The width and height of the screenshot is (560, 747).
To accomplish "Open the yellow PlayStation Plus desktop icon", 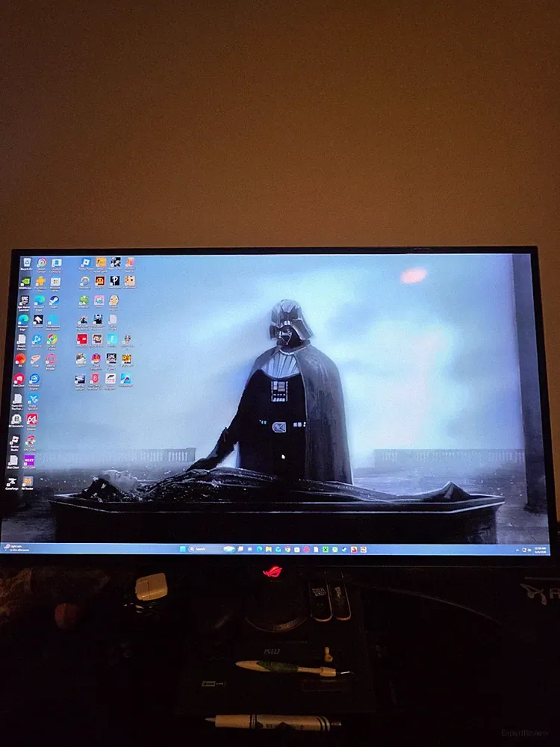I will [40, 281].
